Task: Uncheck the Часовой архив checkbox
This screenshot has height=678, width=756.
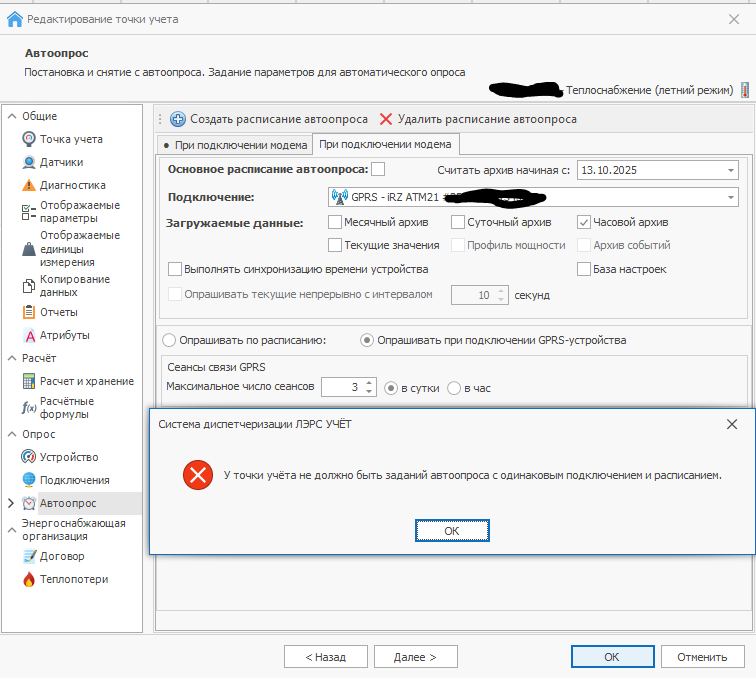Action: [x=585, y=222]
